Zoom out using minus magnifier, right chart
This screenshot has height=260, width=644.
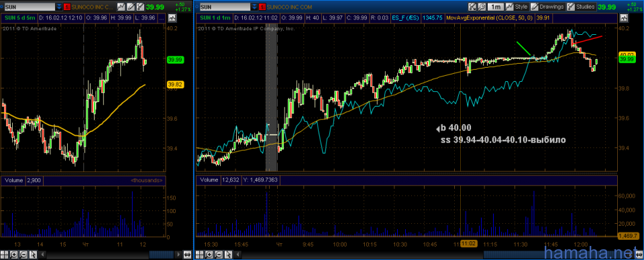(219, 255)
